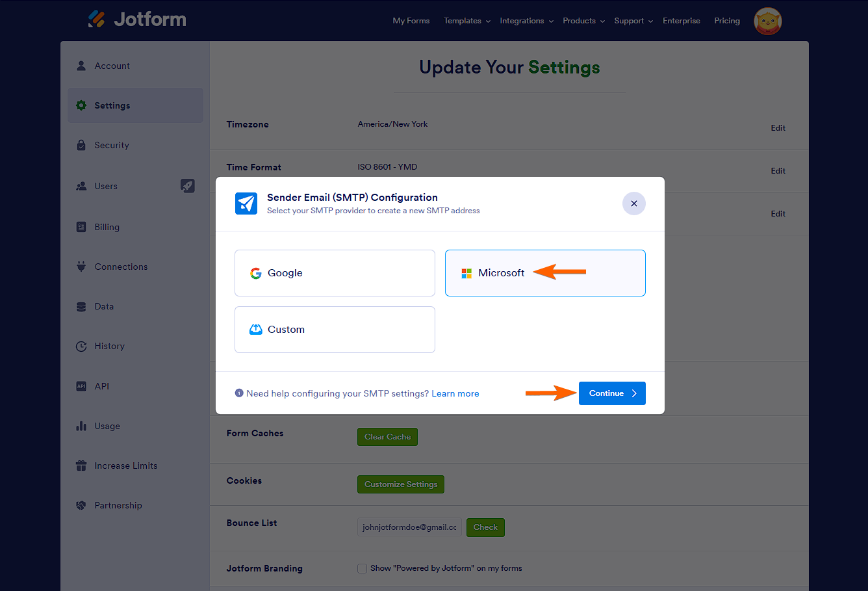Edit the Time Format setting
Image resolution: width=868 pixels, height=591 pixels.
[x=778, y=171]
